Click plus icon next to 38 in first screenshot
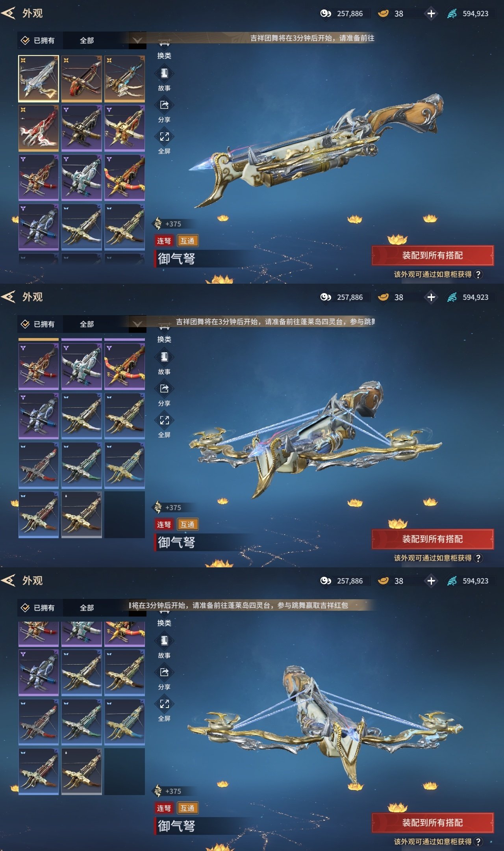Screen dimensions: 504x851 pos(431,13)
